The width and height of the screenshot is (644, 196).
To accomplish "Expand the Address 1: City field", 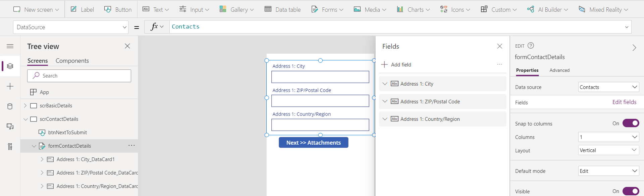I will click(x=385, y=84).
